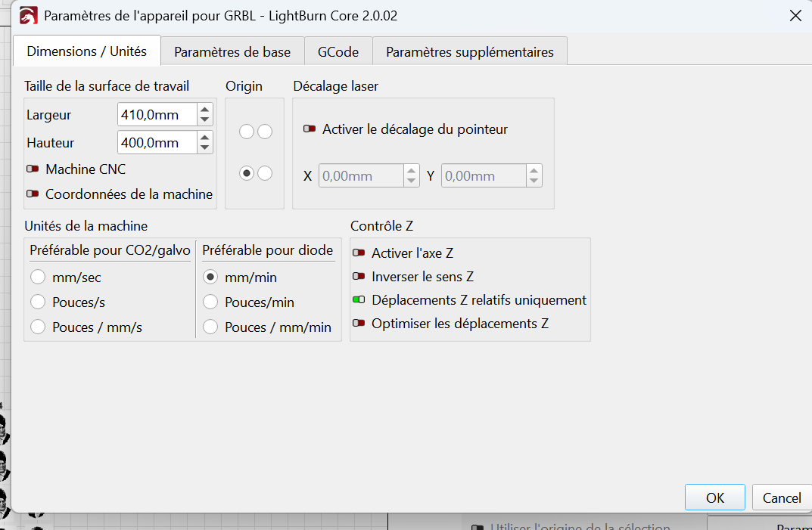Select Pouces/s machine units

38,302
